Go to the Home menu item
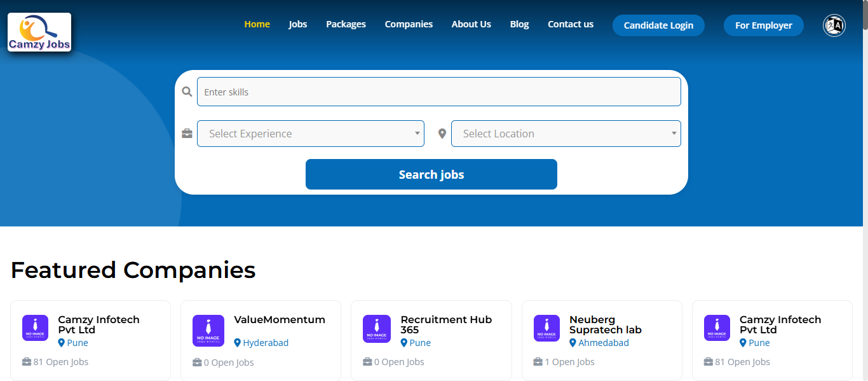868x381 pixels. 257,24
